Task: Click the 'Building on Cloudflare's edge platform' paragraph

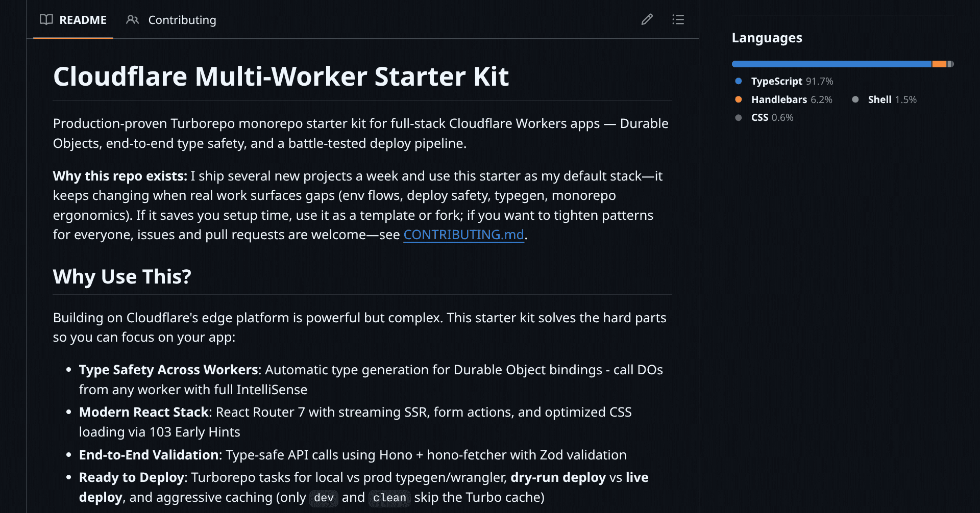Action: click(359, 327)
